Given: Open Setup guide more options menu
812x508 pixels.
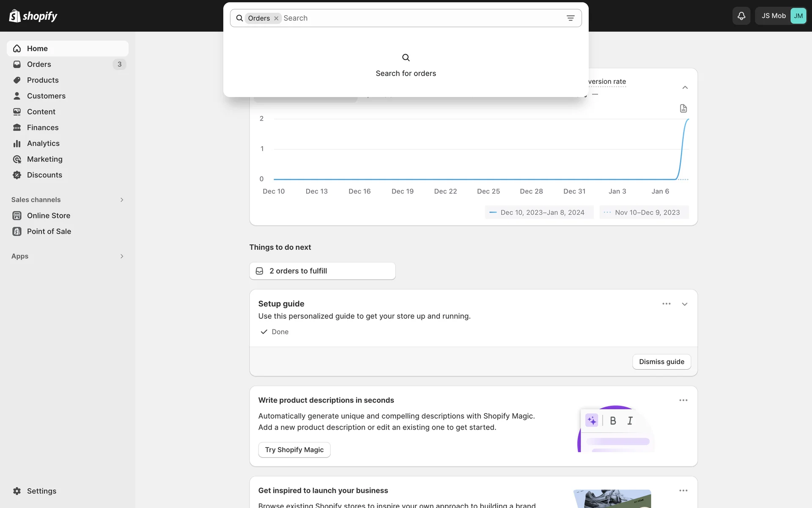Looking at the screenshot, I should pos(666,304).
